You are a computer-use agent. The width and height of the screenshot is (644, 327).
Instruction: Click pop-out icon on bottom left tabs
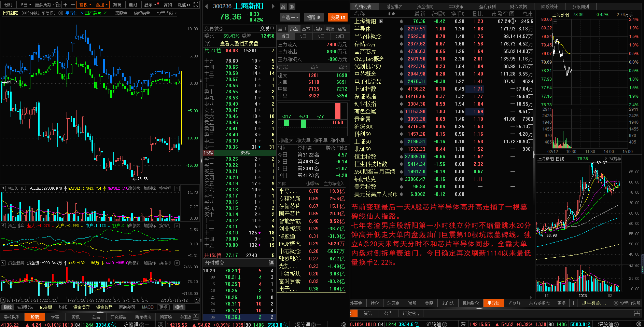click(x=196, y=317)
